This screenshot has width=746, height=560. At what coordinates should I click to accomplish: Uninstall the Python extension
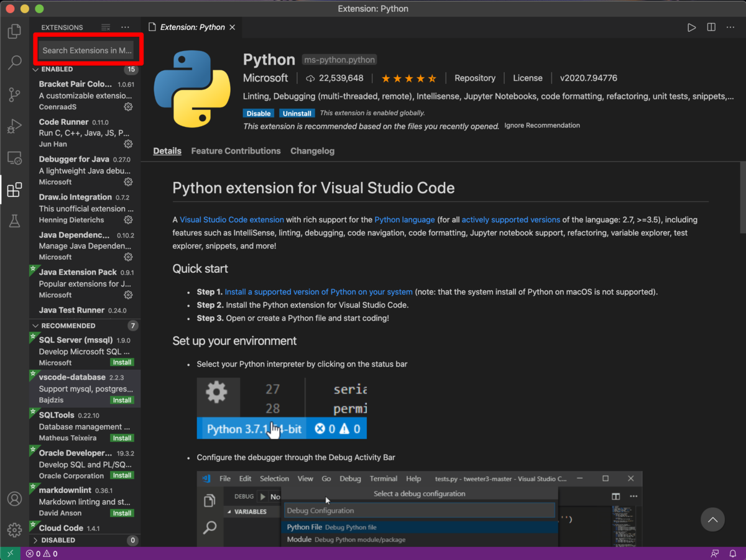(297, 114)
